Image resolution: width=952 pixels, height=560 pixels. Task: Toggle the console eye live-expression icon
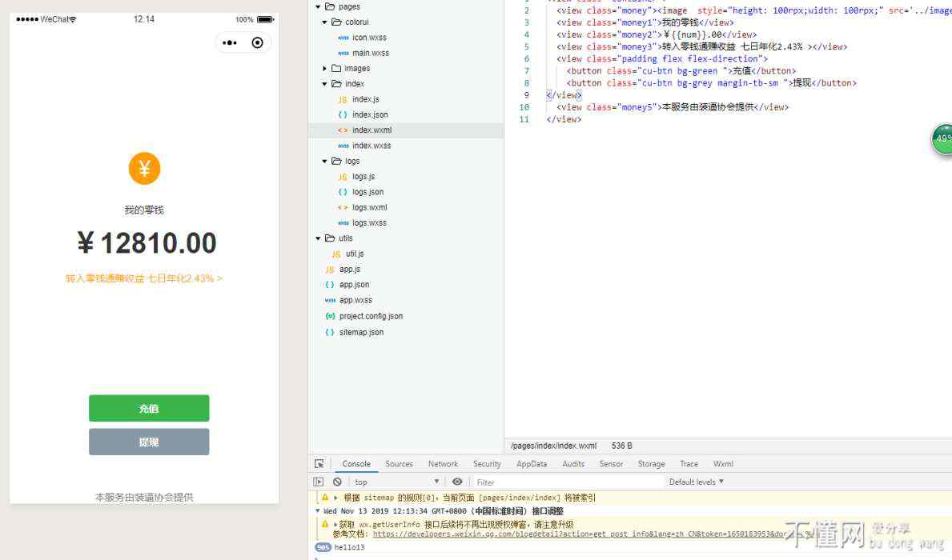click(x=457, y=482)
